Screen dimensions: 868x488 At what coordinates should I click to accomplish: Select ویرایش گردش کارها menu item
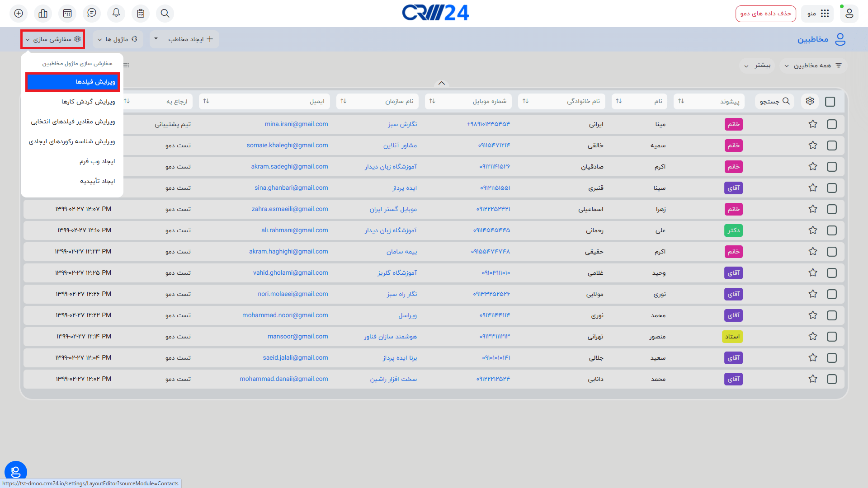(88, 102)
